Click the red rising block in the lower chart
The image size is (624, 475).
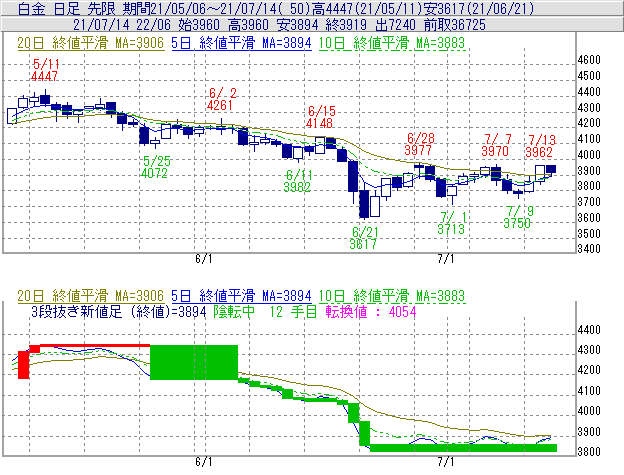(x=23, y=365)
